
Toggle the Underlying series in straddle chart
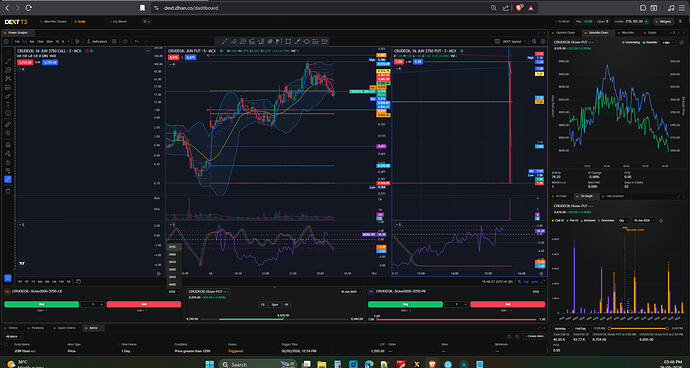pyautogui.click(x=633, y=42)
